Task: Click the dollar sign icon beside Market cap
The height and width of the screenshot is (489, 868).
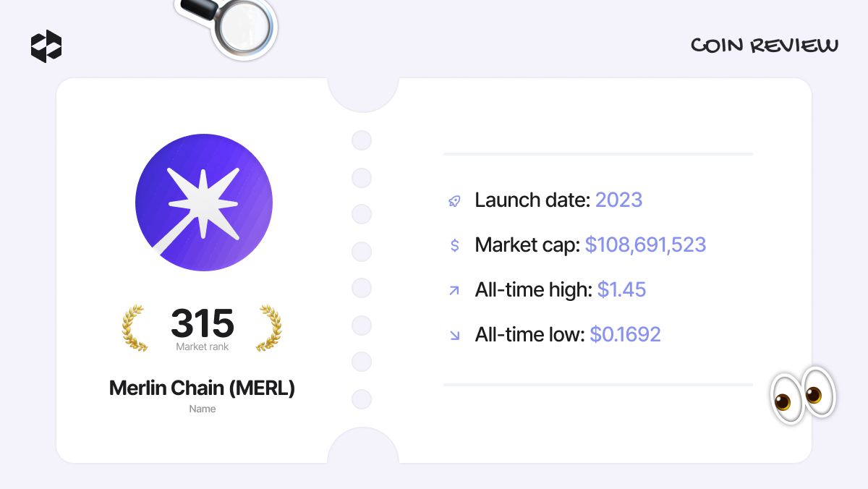Action: coord(454,245)
